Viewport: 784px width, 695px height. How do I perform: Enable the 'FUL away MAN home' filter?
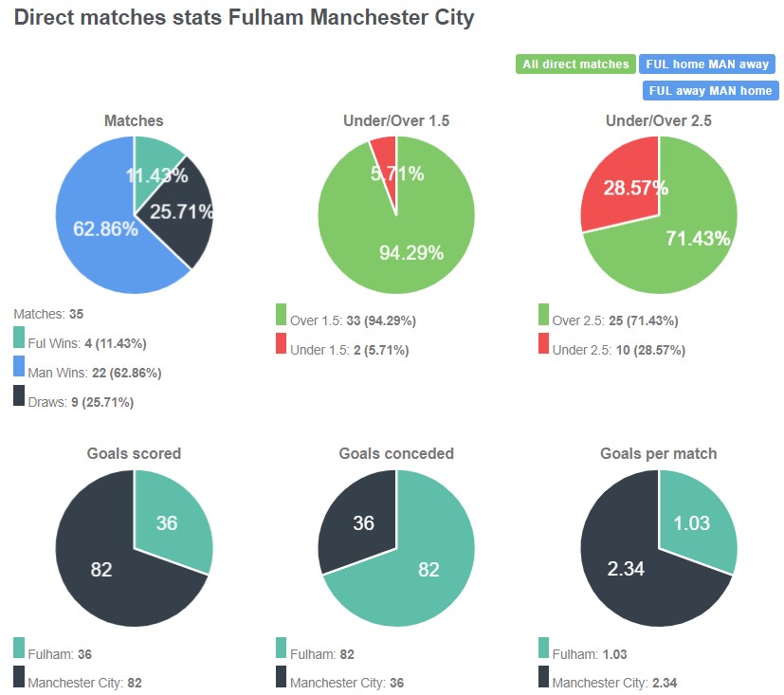pyautogui.click(x=709, y=91)
